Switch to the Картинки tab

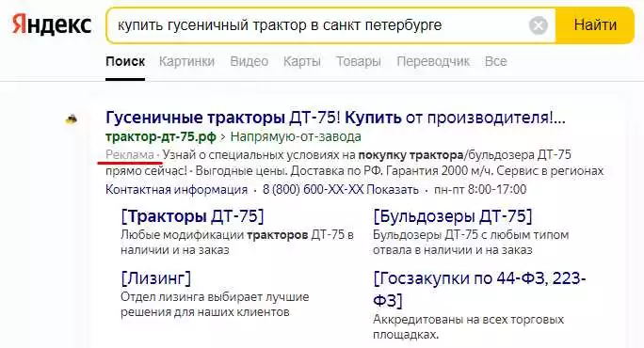186,61
